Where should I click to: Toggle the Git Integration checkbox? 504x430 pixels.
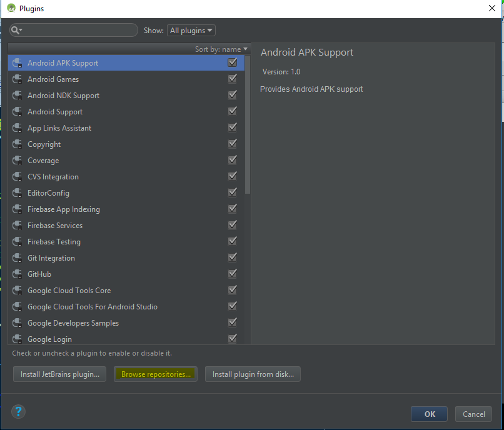233,257
